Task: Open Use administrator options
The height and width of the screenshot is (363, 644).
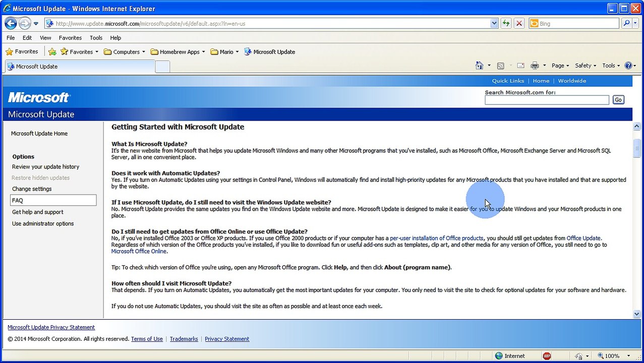Action: 43,224
